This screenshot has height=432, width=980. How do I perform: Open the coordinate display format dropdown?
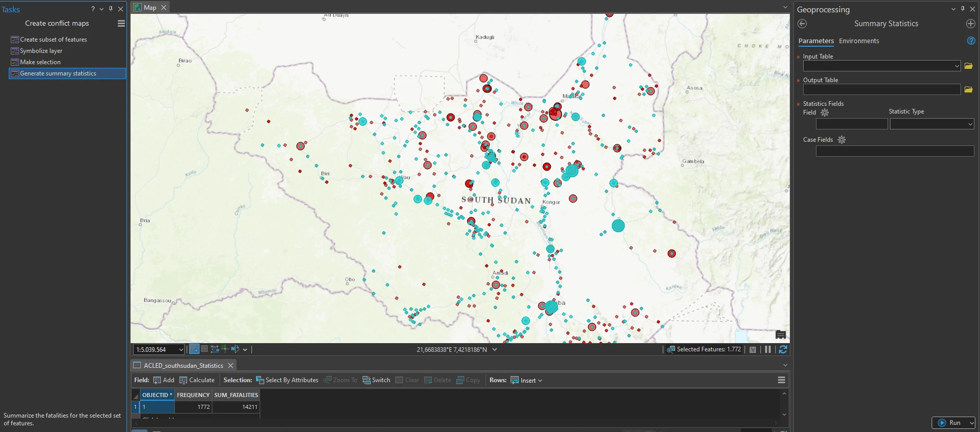(495, 349)
